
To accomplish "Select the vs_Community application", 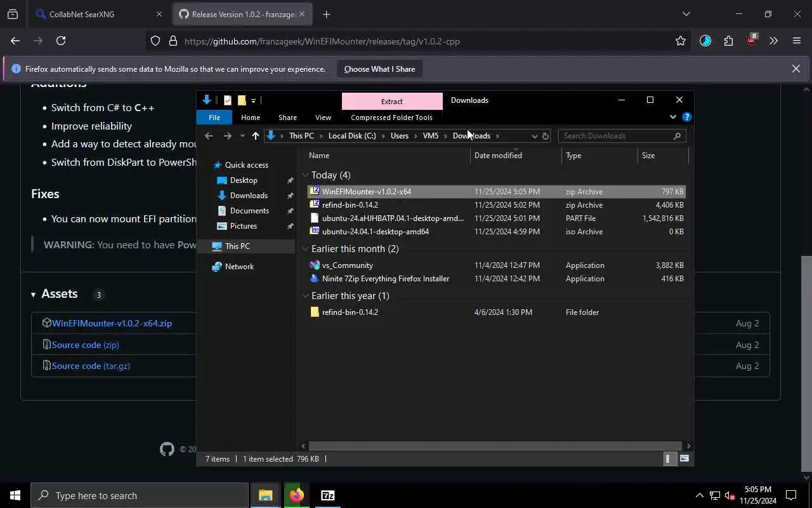I will (x=496, y=265).
